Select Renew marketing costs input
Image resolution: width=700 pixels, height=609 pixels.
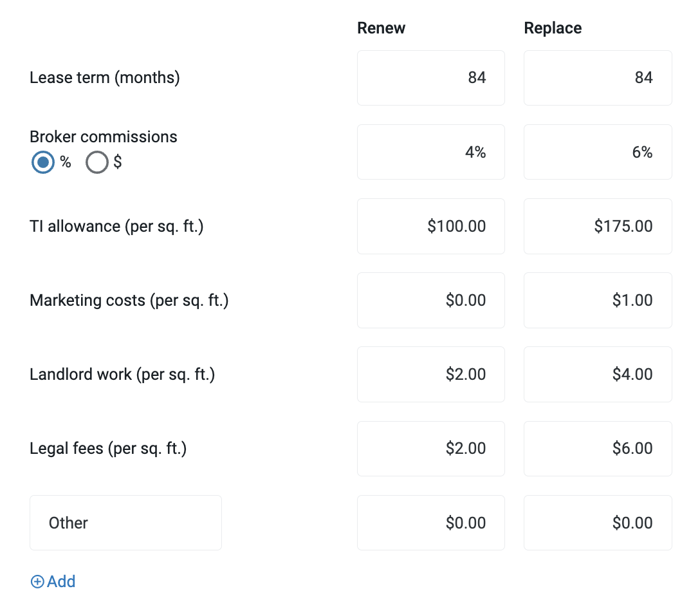[x=430, y=300]
